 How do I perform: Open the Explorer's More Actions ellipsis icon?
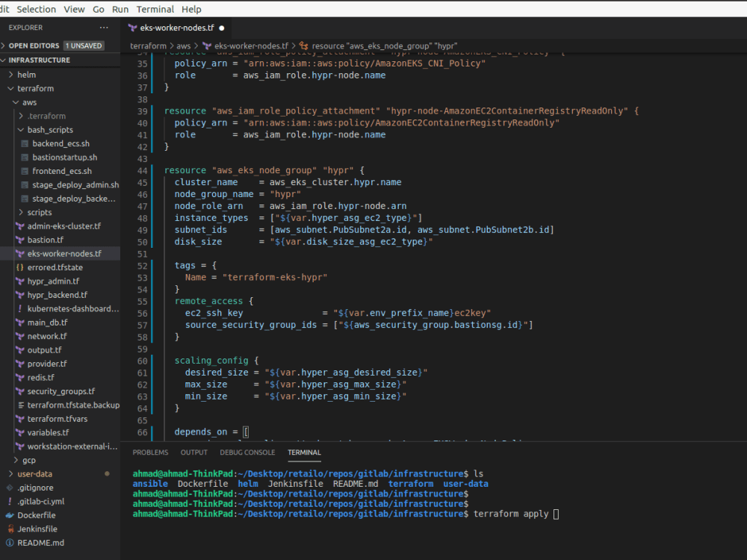tap(103, 27)
